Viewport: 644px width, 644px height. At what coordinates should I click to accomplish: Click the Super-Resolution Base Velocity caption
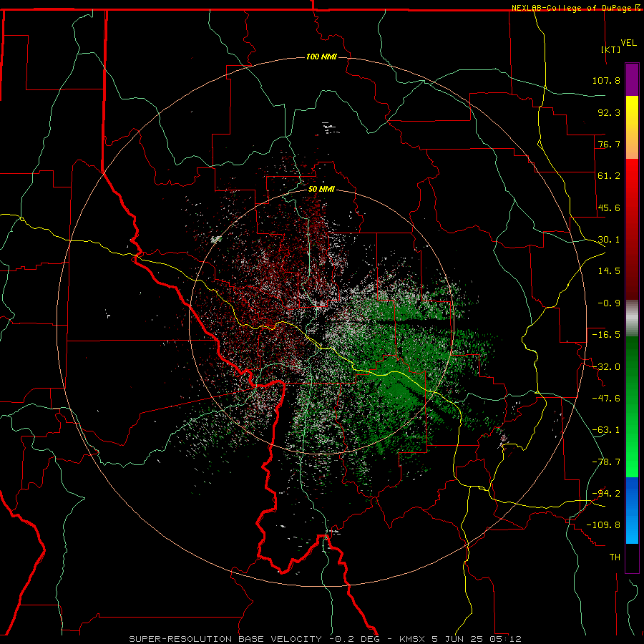325,639
